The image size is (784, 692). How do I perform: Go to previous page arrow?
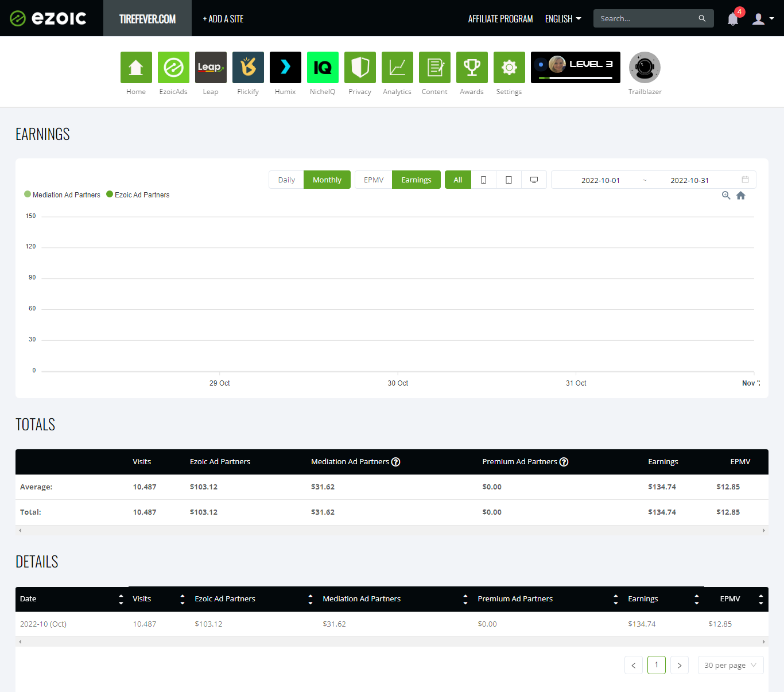[x=634, y=665]
